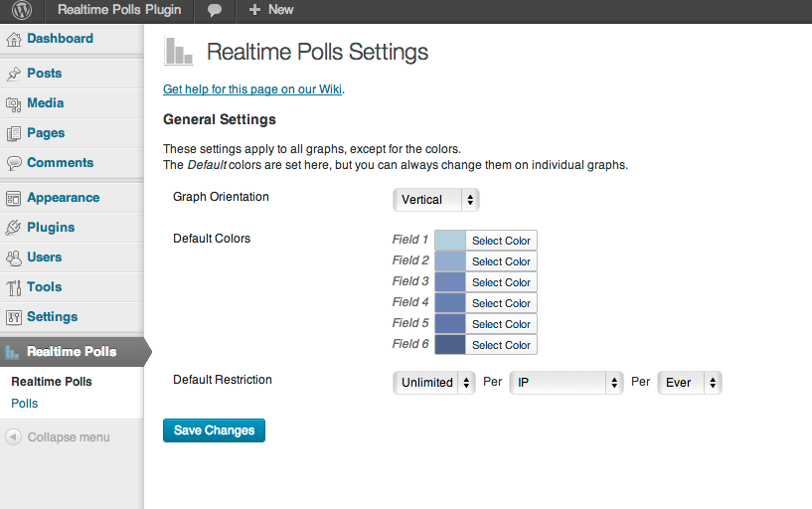Click Select Color for Field 5
The width and height of the screenshot is (812, 509).
pos(501,324)
